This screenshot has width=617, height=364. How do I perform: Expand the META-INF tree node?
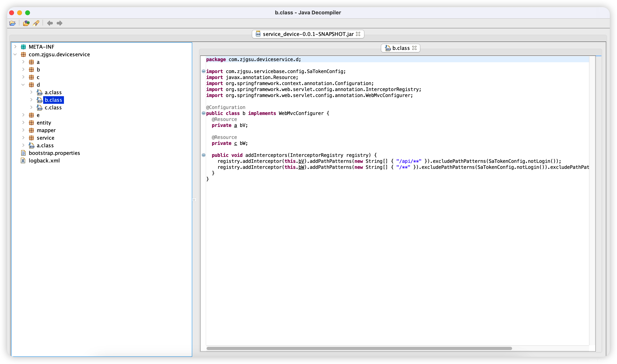point(15,47)
